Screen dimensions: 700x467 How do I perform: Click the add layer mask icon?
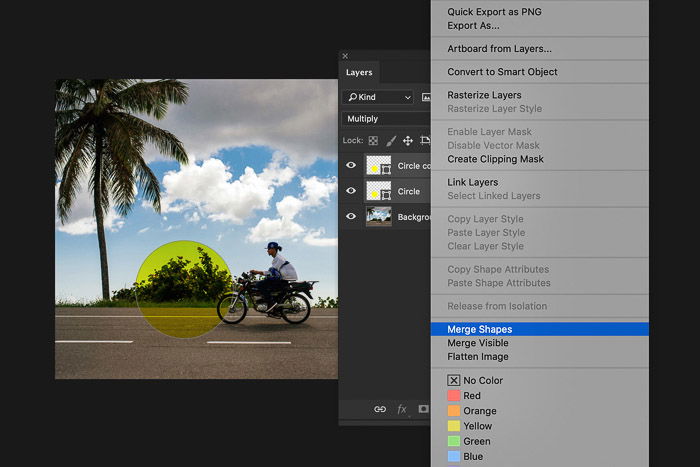[x=423, y=409]
